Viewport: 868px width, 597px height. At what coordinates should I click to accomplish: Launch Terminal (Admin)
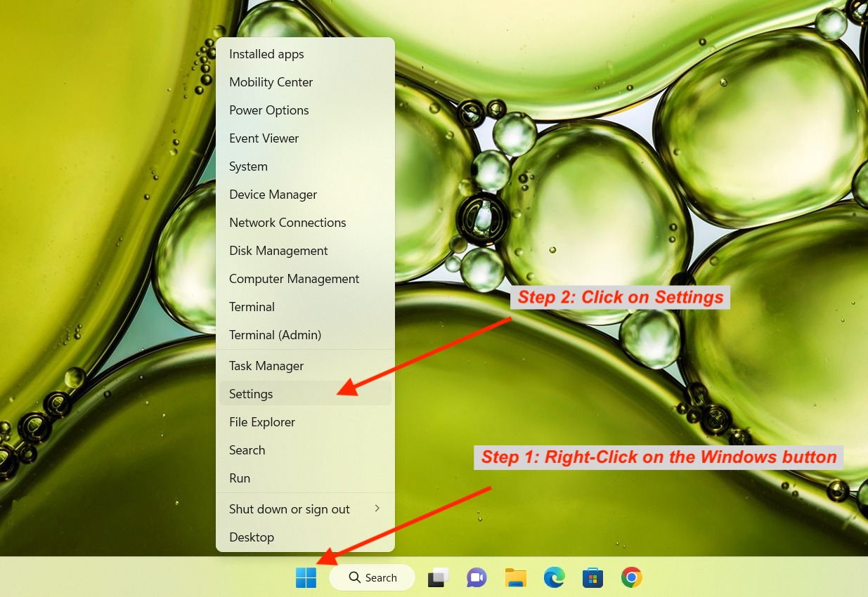[x=275, y=334]
